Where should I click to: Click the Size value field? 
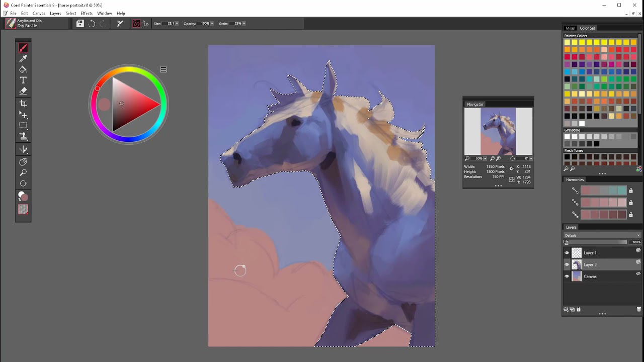click(169, 24)
